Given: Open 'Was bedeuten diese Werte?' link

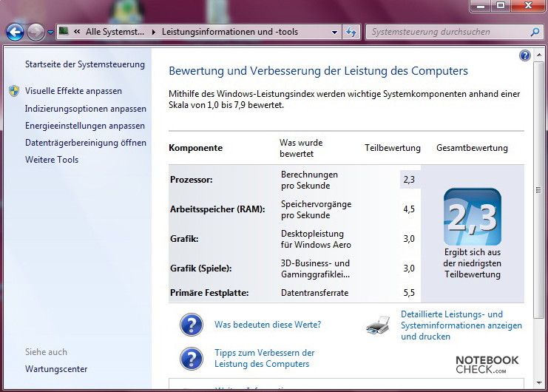Looking at the screenshot, I should pos(268,325).
